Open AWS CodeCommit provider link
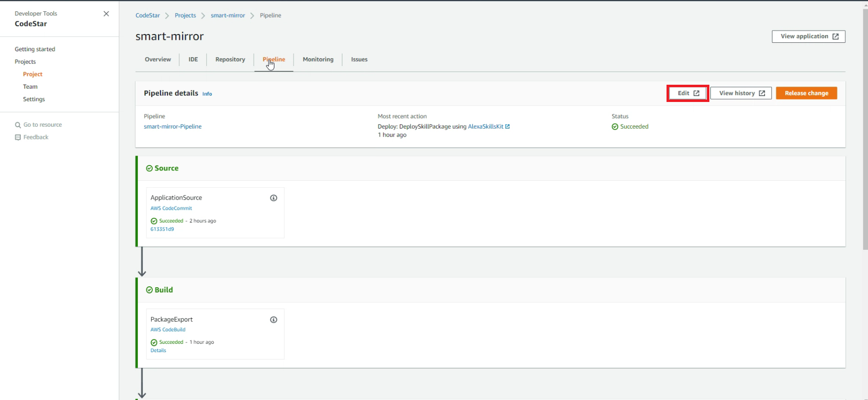The height and width of the screenshot is (400, 868). (171, 208)
